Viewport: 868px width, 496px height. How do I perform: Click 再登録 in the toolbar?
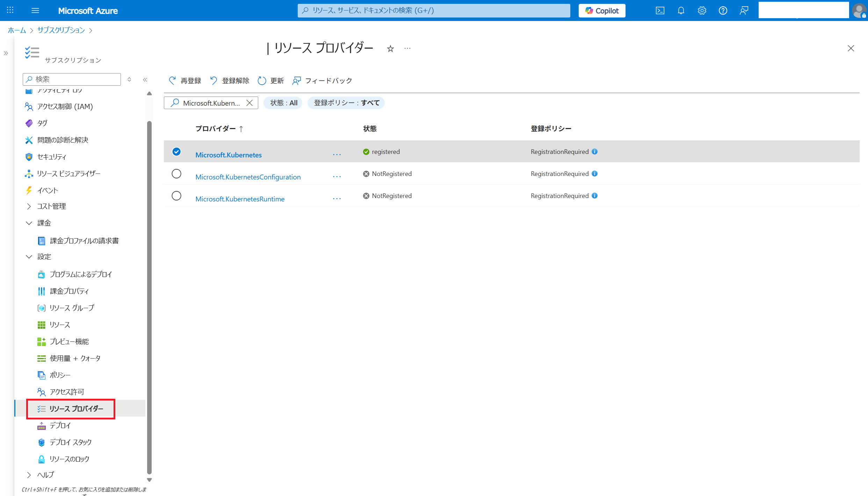[185, 81]
